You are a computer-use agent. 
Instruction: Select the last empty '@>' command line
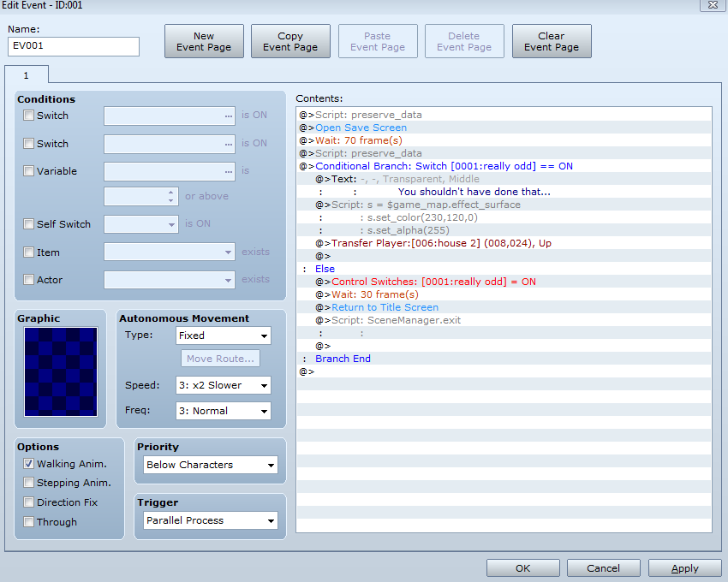pyautogui.click(x=504, y=371)
